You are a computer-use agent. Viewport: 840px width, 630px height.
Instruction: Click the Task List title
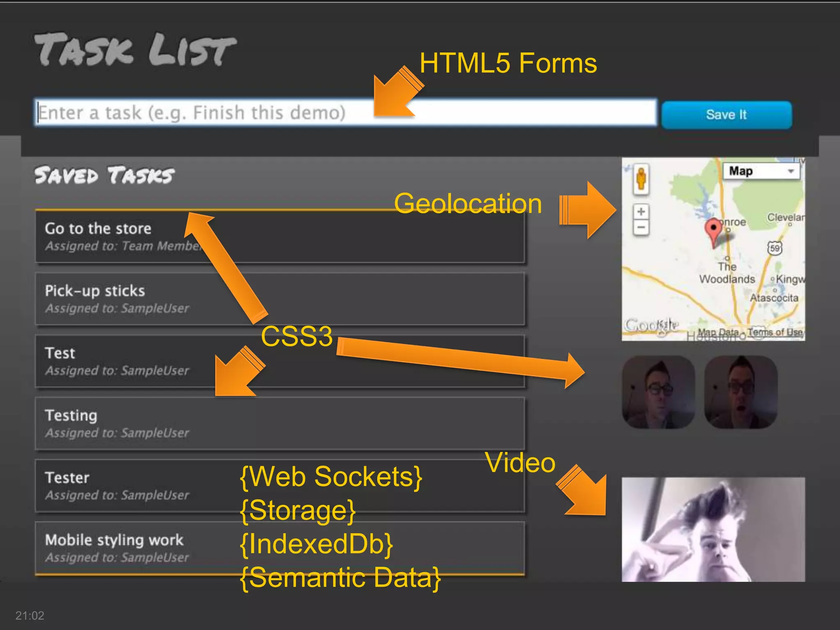click(135, 50)
